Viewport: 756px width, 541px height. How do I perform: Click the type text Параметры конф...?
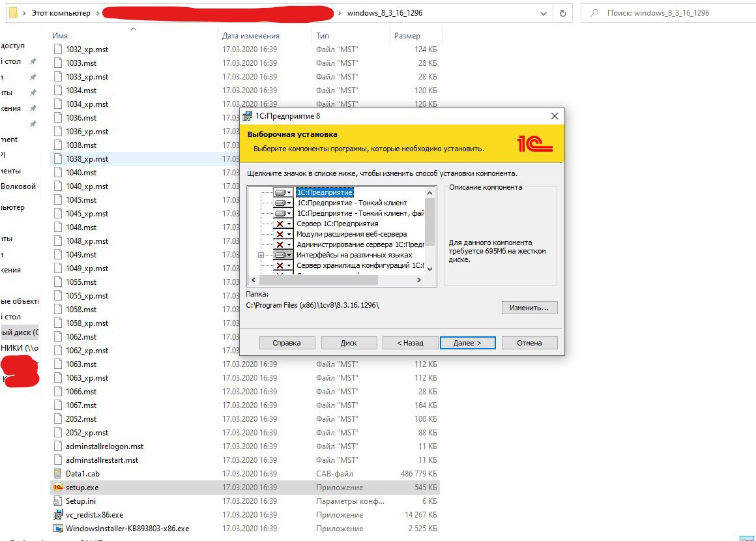[350, 501]
